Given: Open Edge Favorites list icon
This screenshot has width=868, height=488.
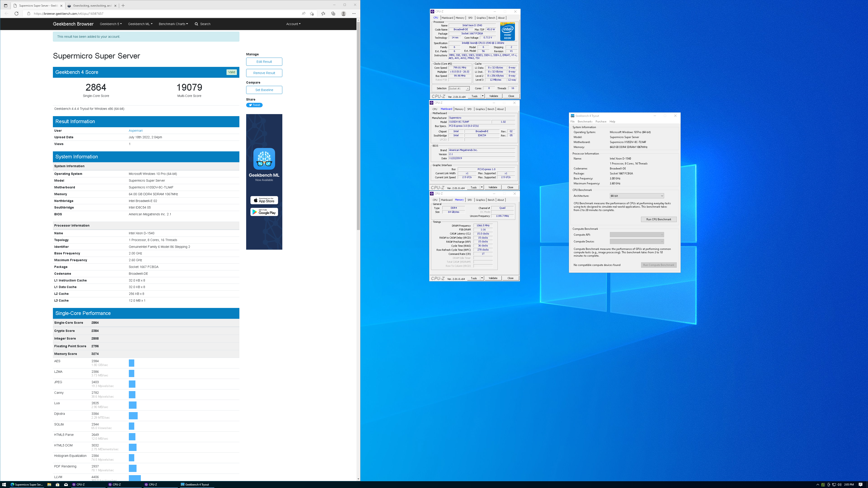Looking at the screenshot, I should pos(323,14).
